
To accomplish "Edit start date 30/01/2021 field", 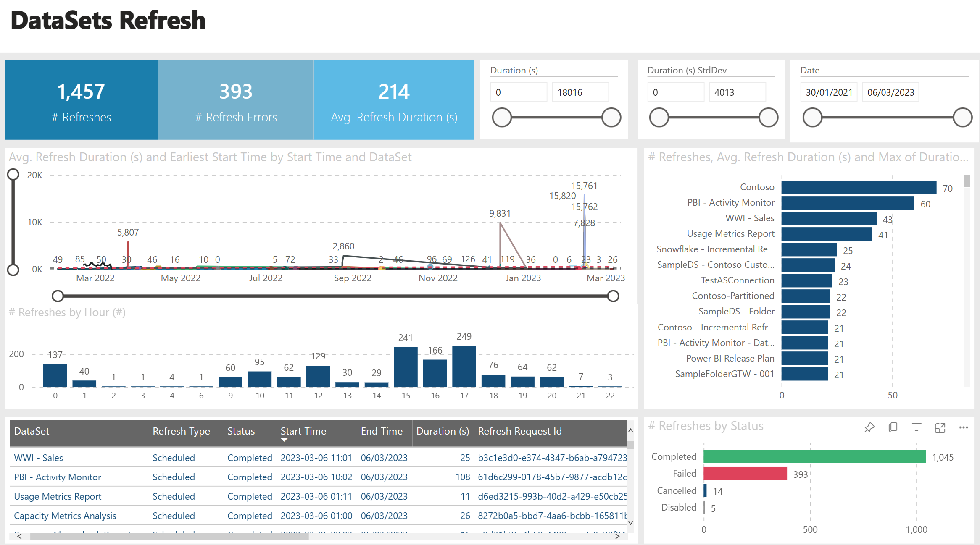I will [829, 92].
